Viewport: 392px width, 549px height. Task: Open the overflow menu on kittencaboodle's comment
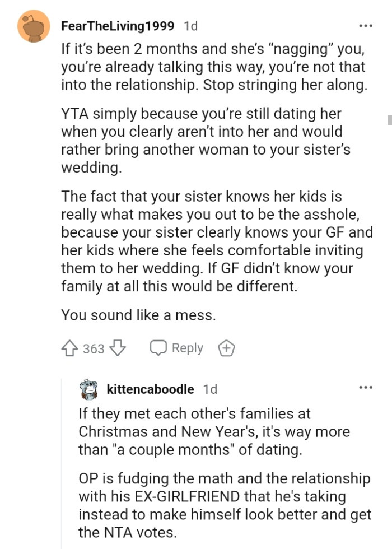[365, 388]
